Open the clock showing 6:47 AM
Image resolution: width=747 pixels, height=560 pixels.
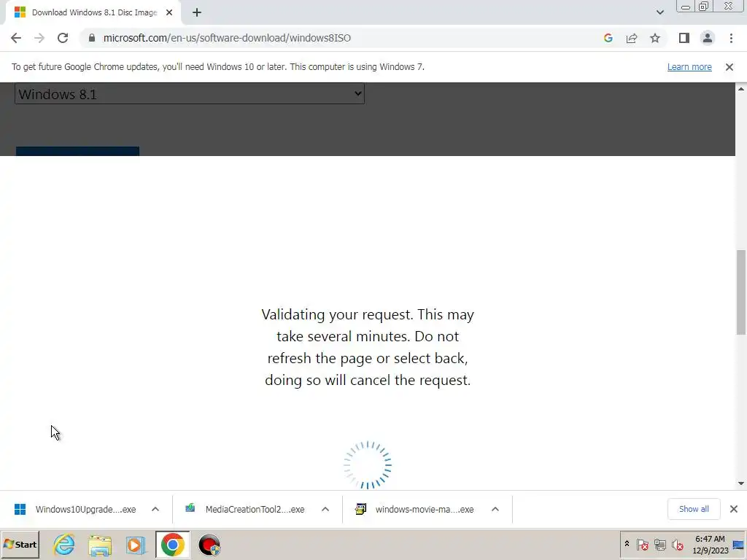(710, 544)
